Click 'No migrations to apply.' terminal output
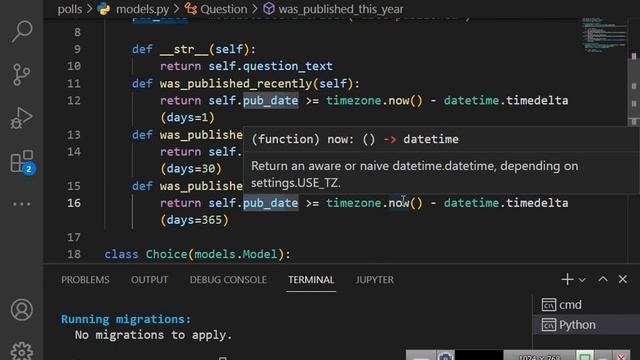 tap(153, 335)
